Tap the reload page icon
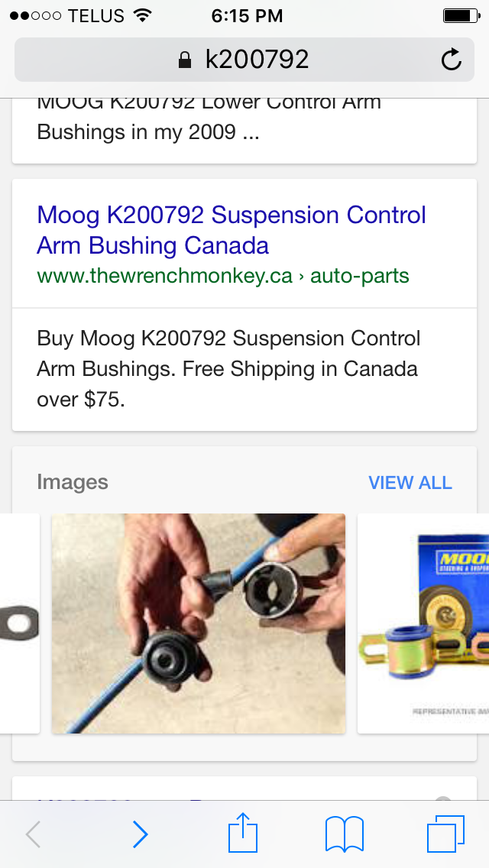The width and height of the screenshot is (489, 868). pyautogui.click(x=452, y=60)
